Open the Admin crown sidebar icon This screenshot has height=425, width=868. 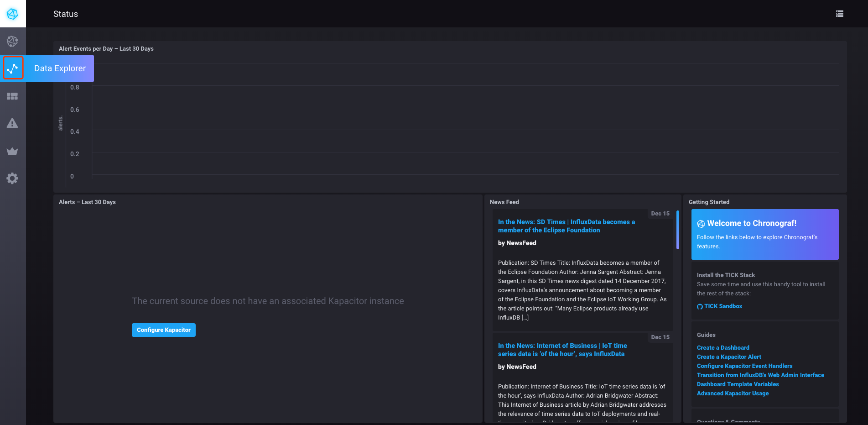click(12, 151)
